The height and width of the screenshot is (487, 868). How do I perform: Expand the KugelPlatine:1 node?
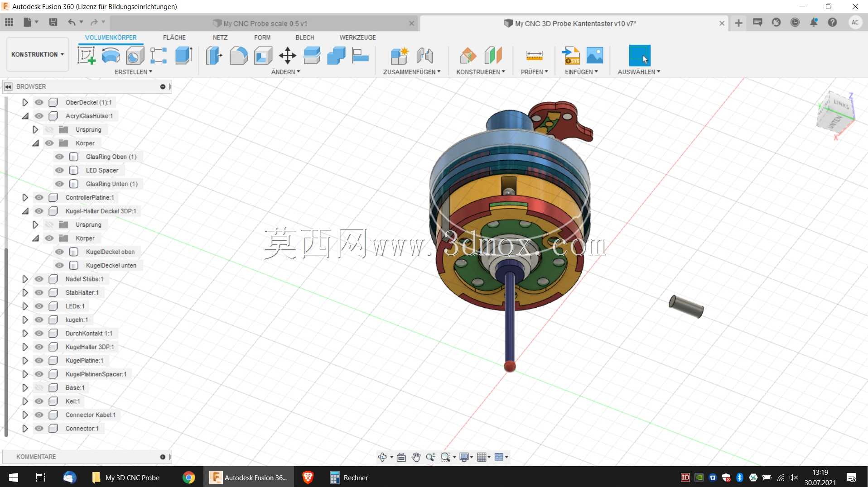[x=25, y=360]
